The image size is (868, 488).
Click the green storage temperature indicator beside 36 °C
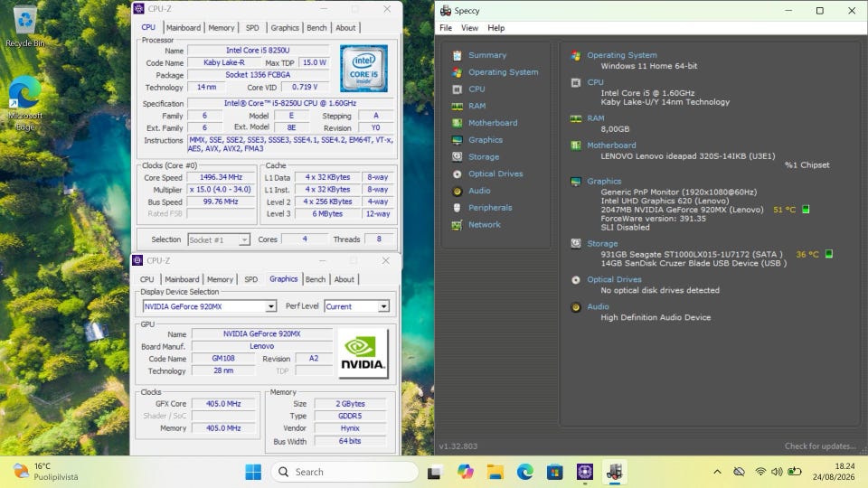click(x=829, y=254)
